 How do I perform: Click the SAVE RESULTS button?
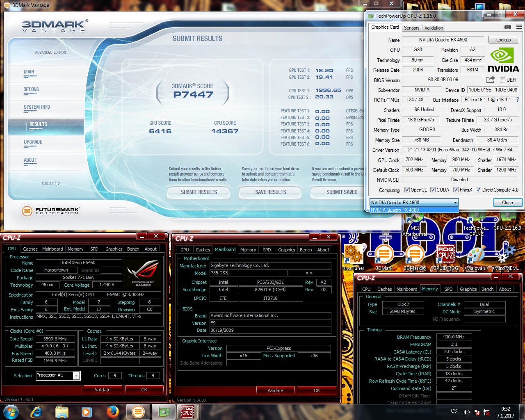point(271,192)
